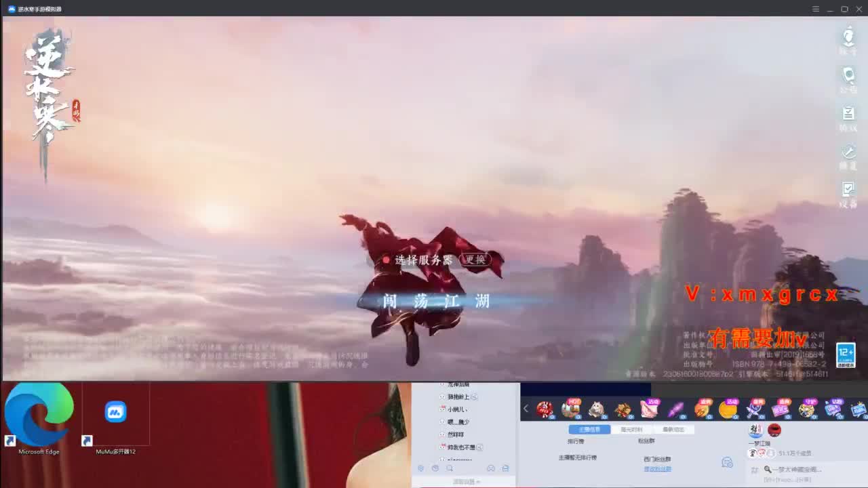This screenshot has width=868, height=488.
Task: Click the 逆水寒 emulator app icon in title bar
Action: [12, 9]
